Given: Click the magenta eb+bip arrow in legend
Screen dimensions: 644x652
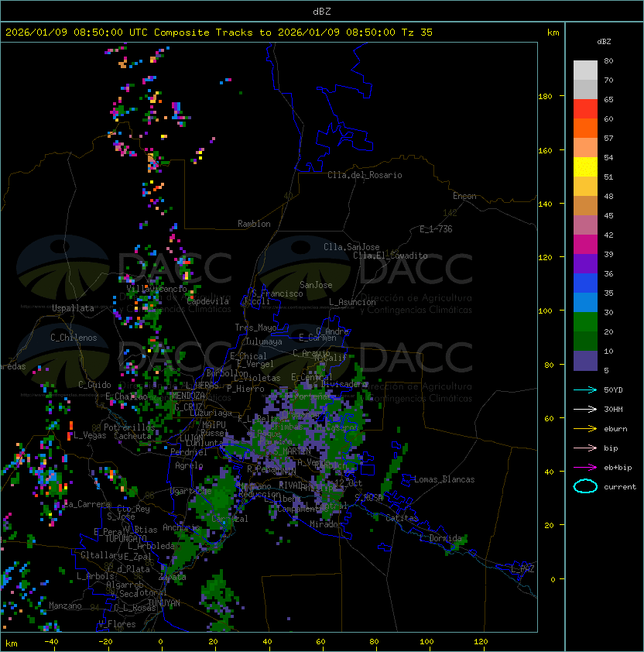Looking at the screenshot, I should [x=585, y=468].
